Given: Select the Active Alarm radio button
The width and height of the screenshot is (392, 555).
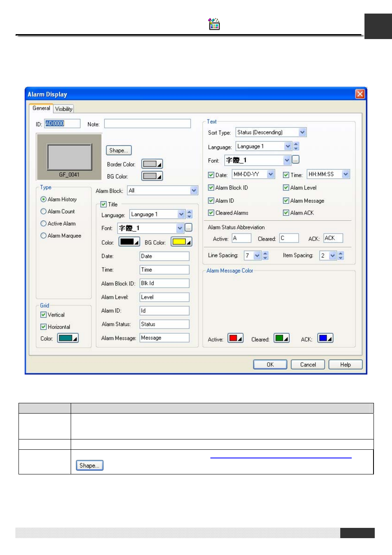Looking at the screenshot, I should click(44, 224).
